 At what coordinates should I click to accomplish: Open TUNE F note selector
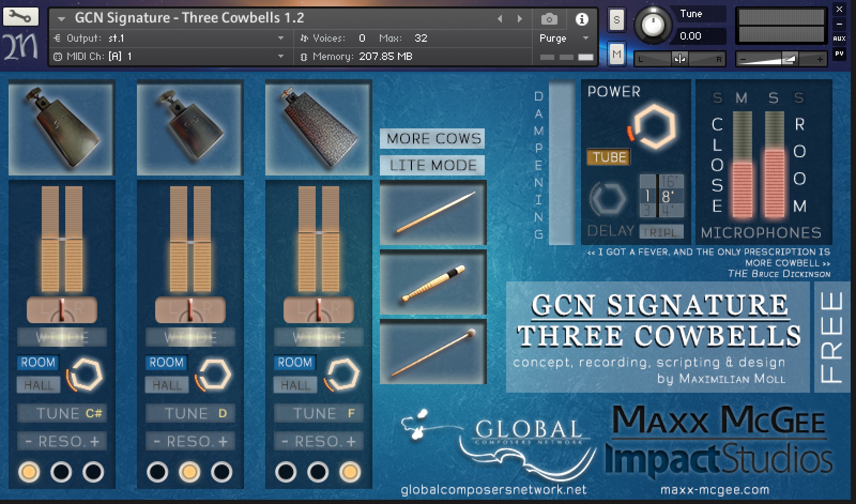(319, 413)
